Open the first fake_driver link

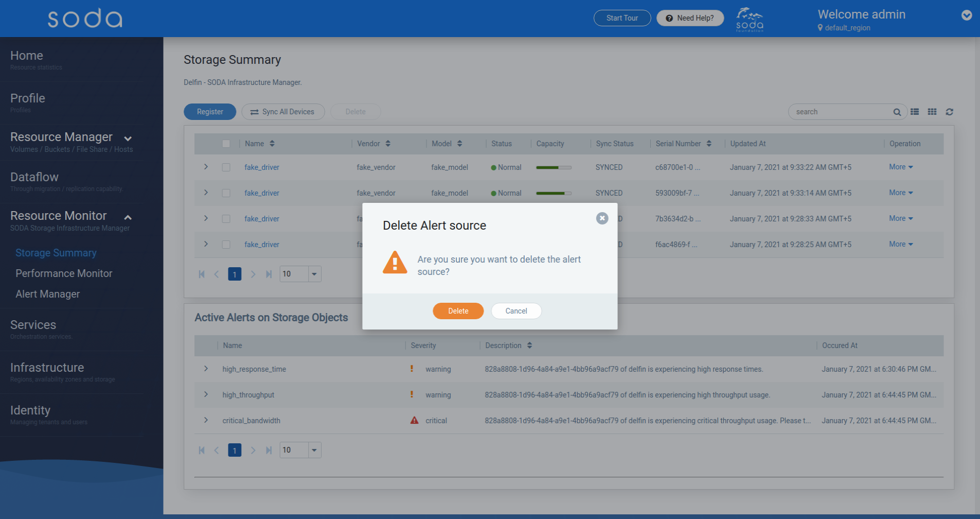tap(262, 167)
